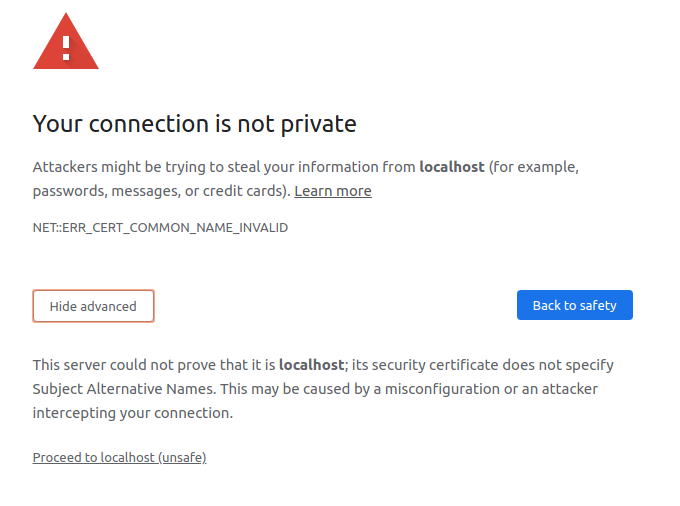Image resolution: width=680 pixels, height=506 pixels.
Task: Click the white exclamation mark inside triangle
Action: (66, 48)
